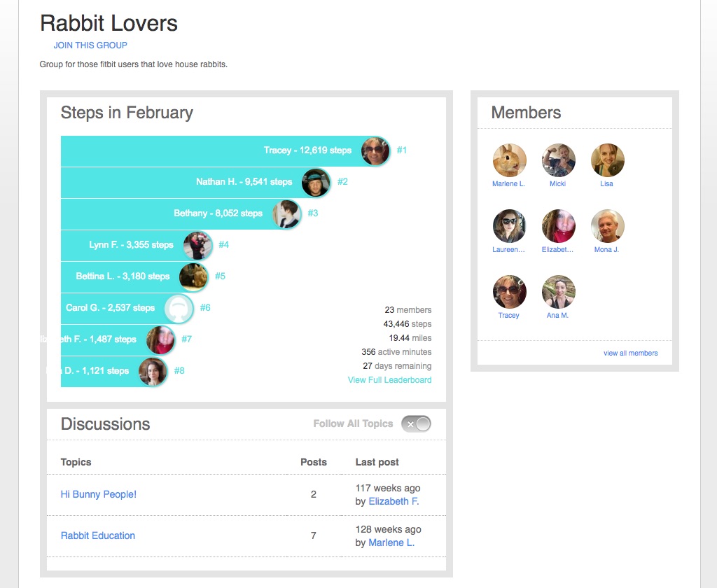This screenshot has height=588, width=717.
Task: Open Micki's member avatar
Action: pyautogui.click(x=558, y=160)
